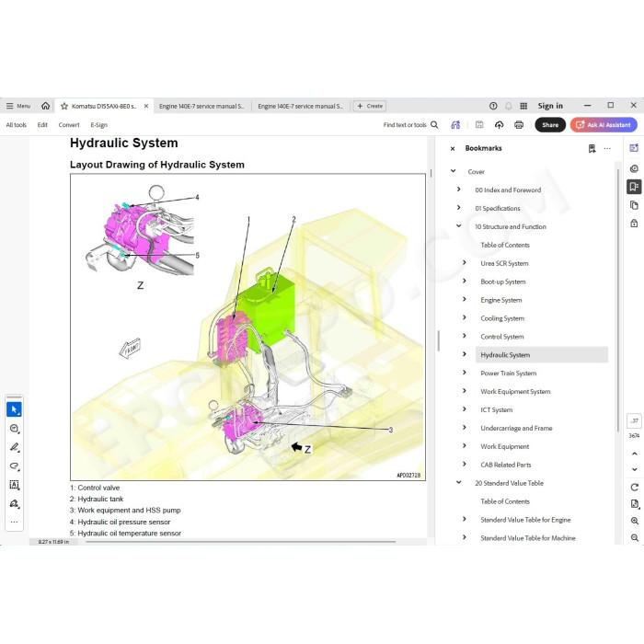The width and height of the screenshot is (644, 644).
Task: Click the Share button
Action: point(550,125)
